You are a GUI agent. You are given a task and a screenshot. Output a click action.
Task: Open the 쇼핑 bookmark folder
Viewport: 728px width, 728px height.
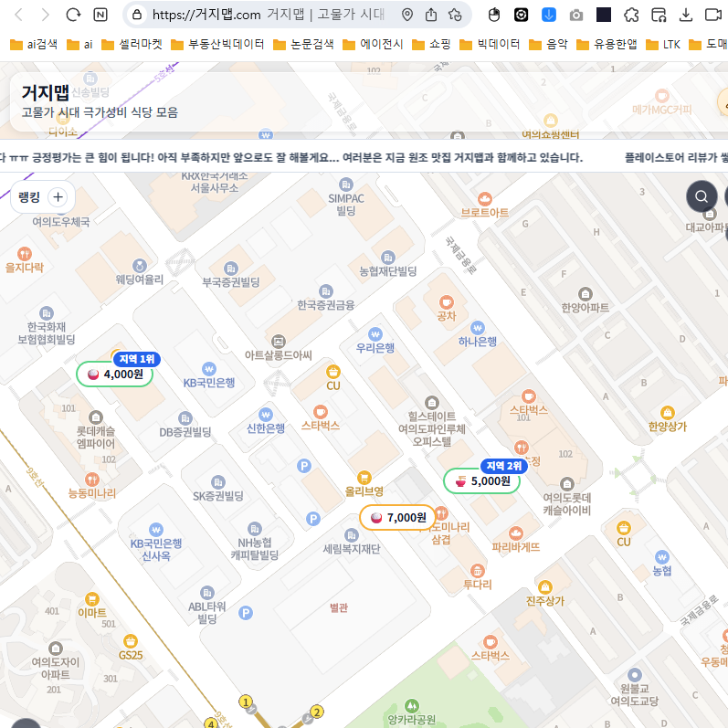pyautogui.click(x=431, y=44)
